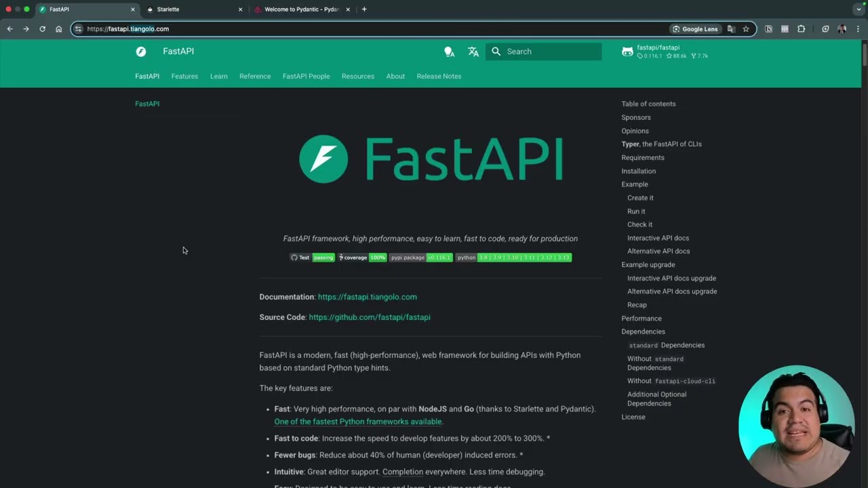Toggle the site color theme icon

click(x=449, y=52)
